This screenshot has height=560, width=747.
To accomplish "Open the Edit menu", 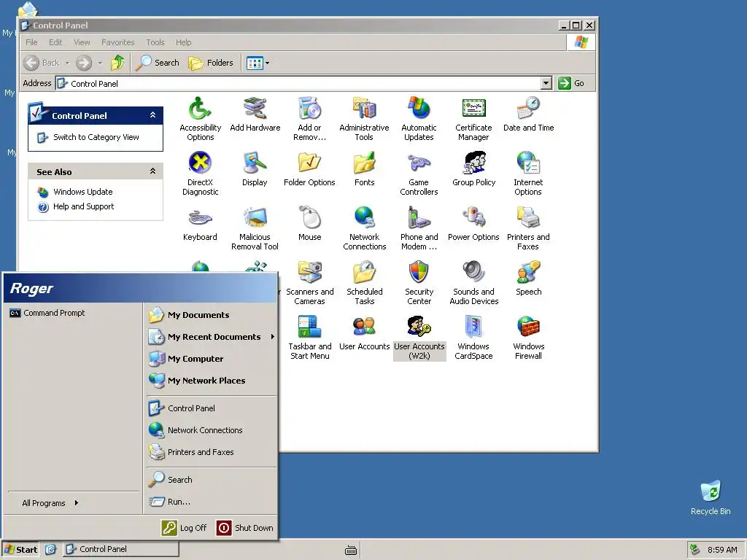I will tap(55, 42).
